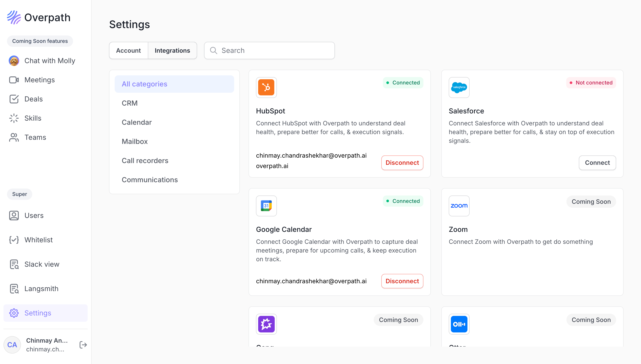Image resolution: width=641 pixels, height=364 pixels.
Task: Open the HubSpot integration logo
Action: [266, 87]
